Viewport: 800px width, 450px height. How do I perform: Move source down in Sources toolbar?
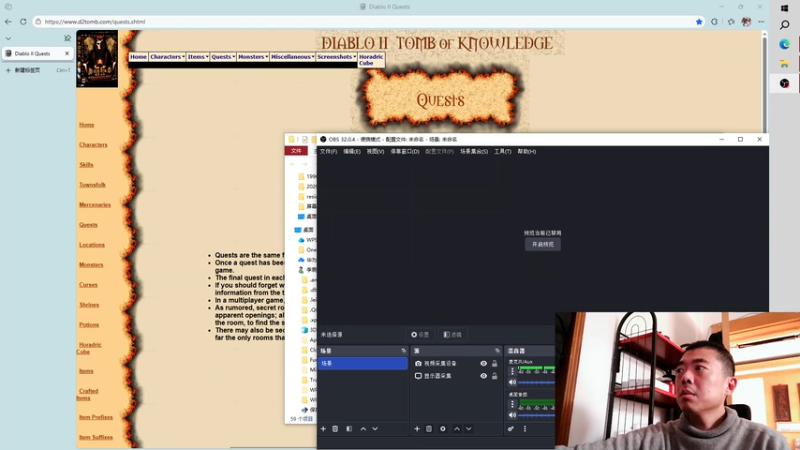[468, 429]
